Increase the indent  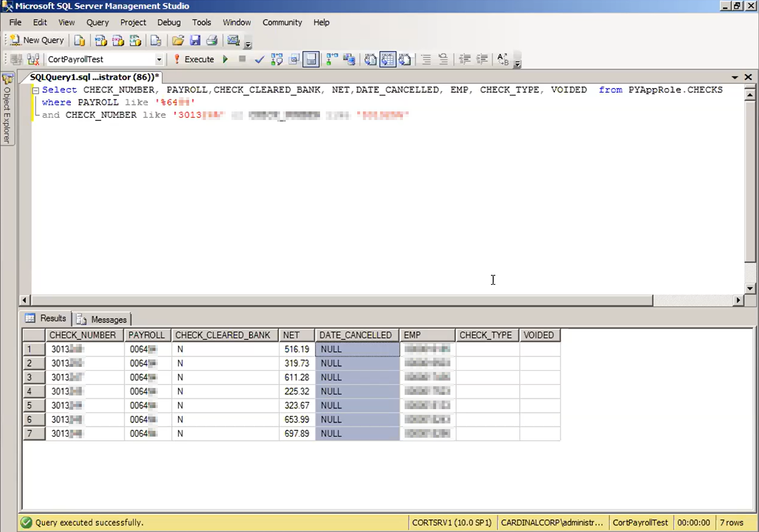coord(482,59)
